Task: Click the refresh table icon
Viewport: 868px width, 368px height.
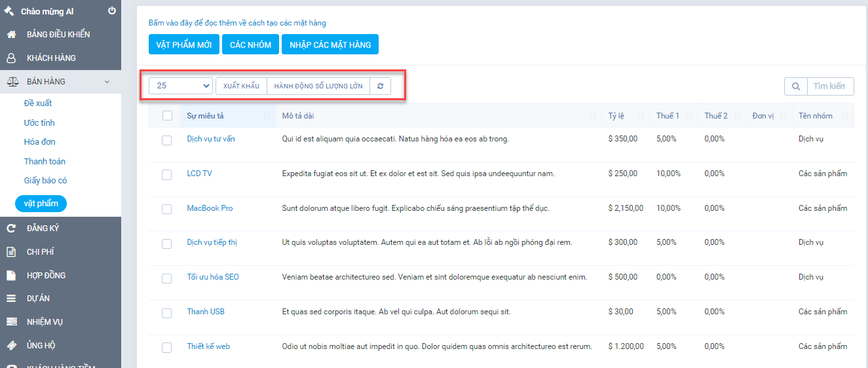Action: [x=380, y=86]
